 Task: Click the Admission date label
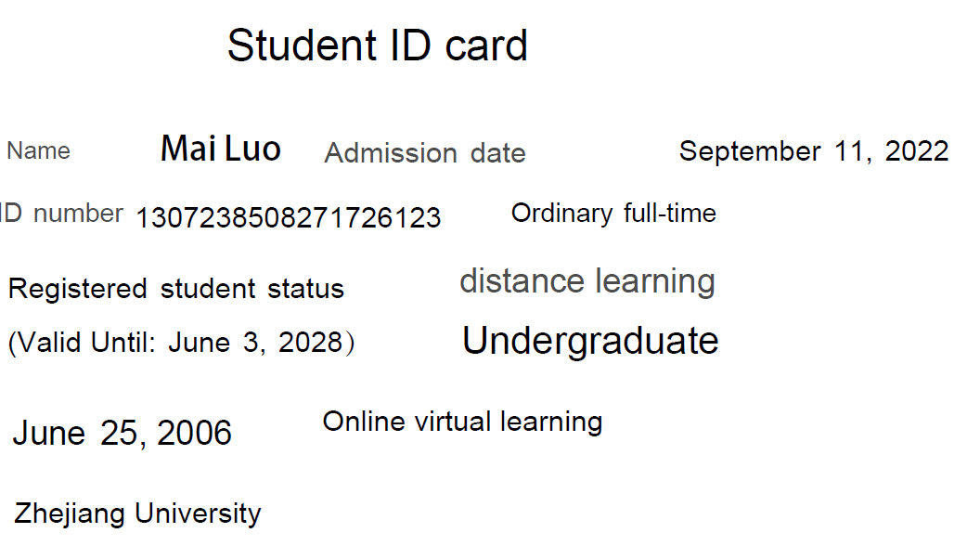(425, 153)
